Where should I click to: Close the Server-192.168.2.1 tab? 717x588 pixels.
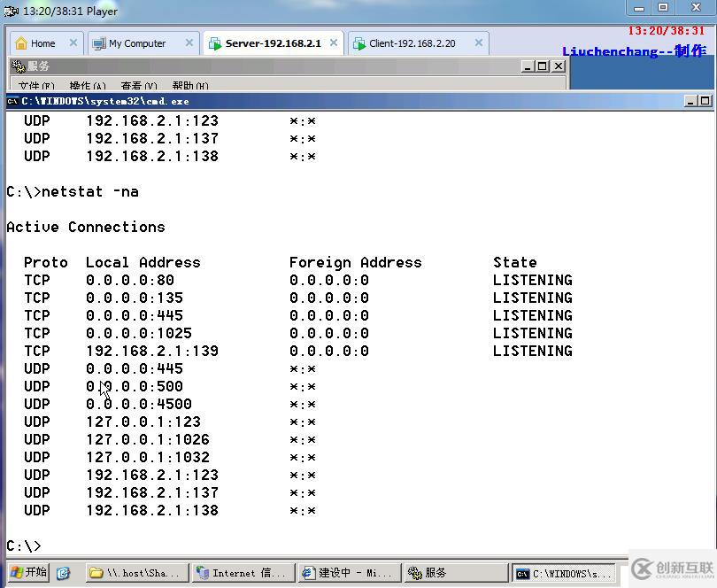click(x=334, y=43)
